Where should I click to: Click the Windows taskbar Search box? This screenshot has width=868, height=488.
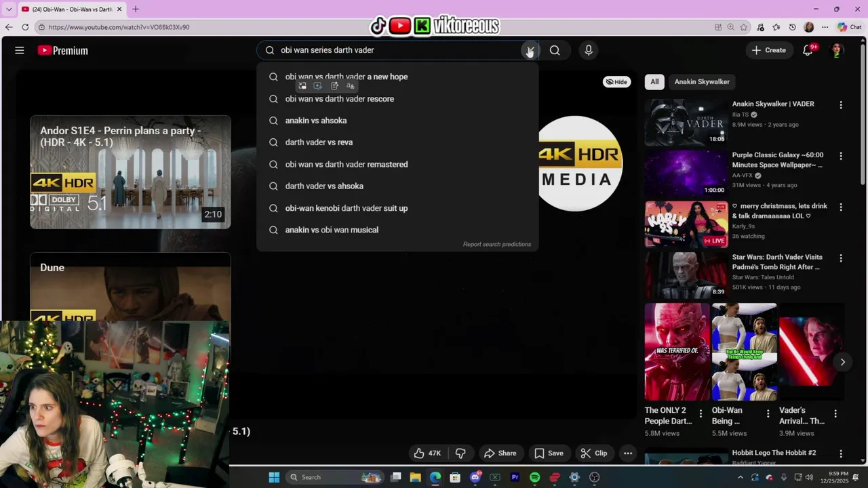[x=335, y=477]
